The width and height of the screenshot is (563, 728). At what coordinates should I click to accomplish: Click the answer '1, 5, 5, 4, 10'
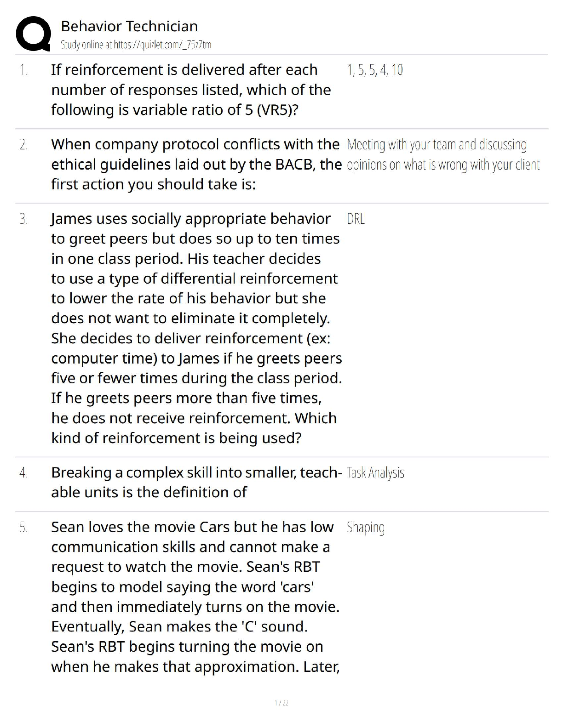coord(375,70)
